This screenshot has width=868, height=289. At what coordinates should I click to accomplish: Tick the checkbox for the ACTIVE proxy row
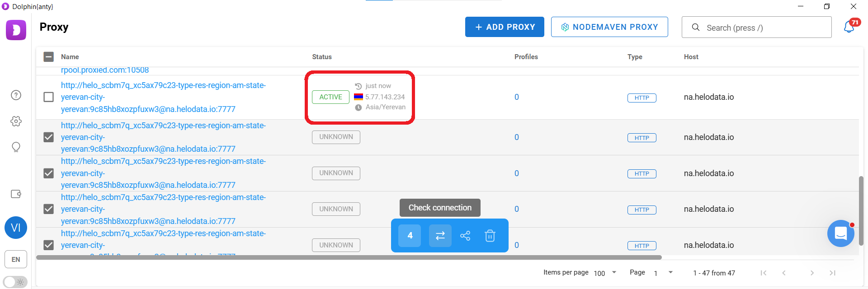click(48, 97)
